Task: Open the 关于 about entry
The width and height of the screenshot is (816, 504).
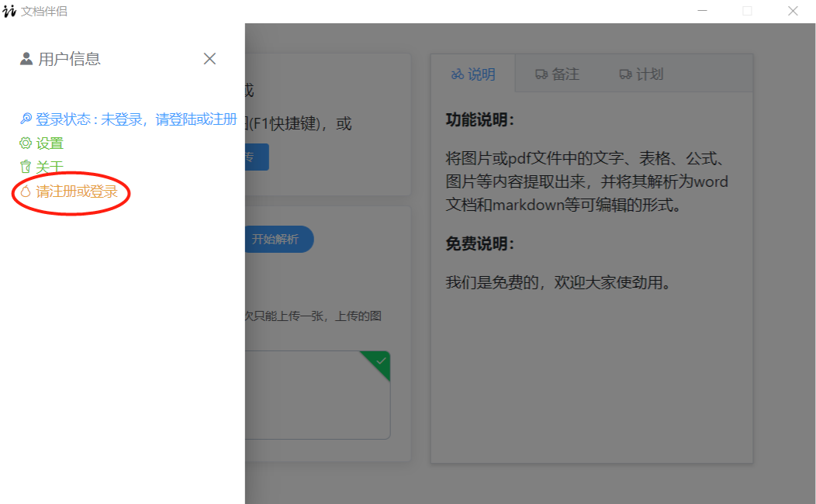Action: point(50,167)
